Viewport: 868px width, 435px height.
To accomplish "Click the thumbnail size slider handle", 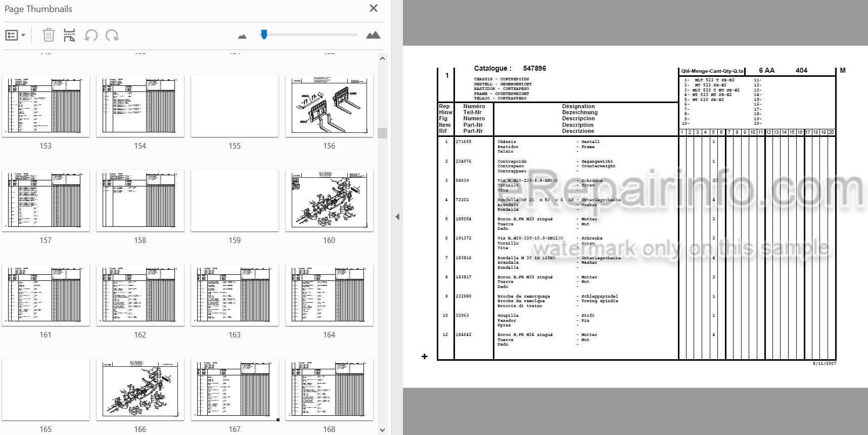I will 264,34.
